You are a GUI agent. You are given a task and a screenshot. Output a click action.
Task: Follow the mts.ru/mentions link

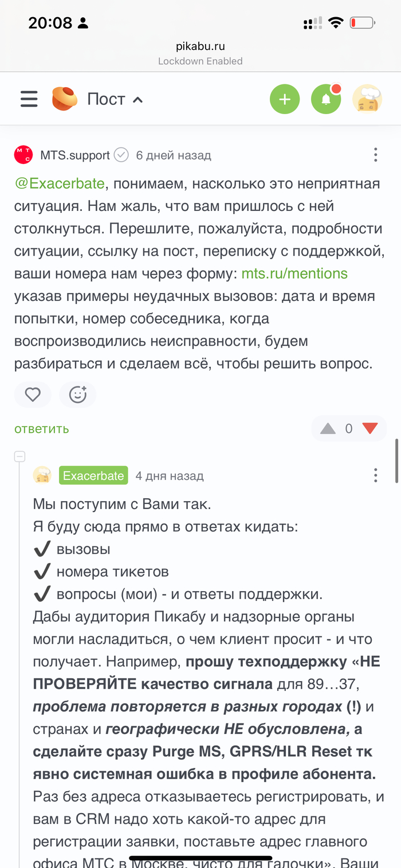tap(294, 273)
